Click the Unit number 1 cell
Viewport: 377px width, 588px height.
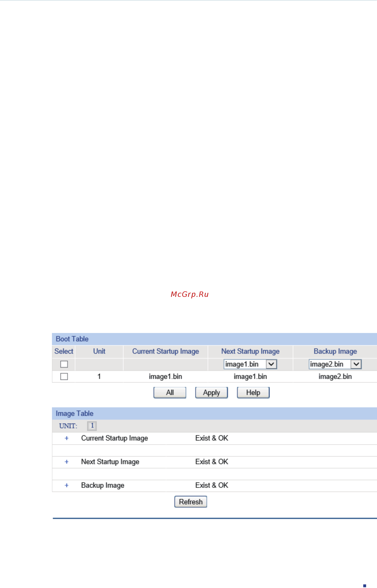99,376
